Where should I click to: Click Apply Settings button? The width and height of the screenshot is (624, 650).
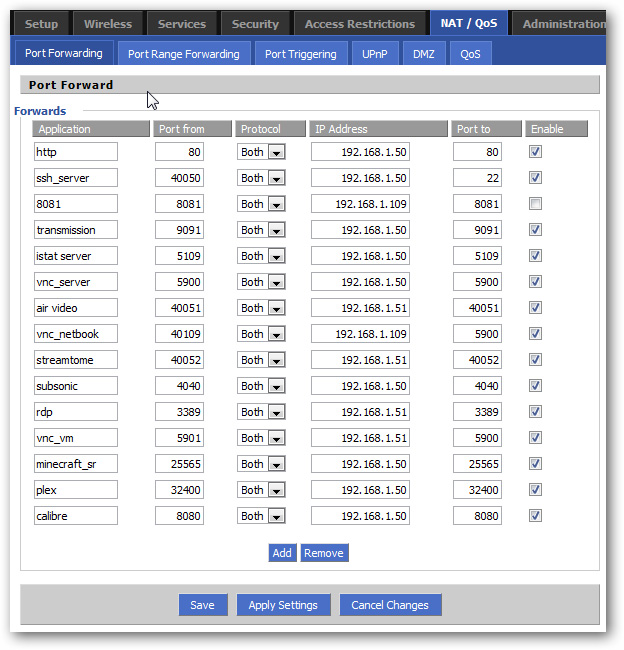tap(283, 605)
